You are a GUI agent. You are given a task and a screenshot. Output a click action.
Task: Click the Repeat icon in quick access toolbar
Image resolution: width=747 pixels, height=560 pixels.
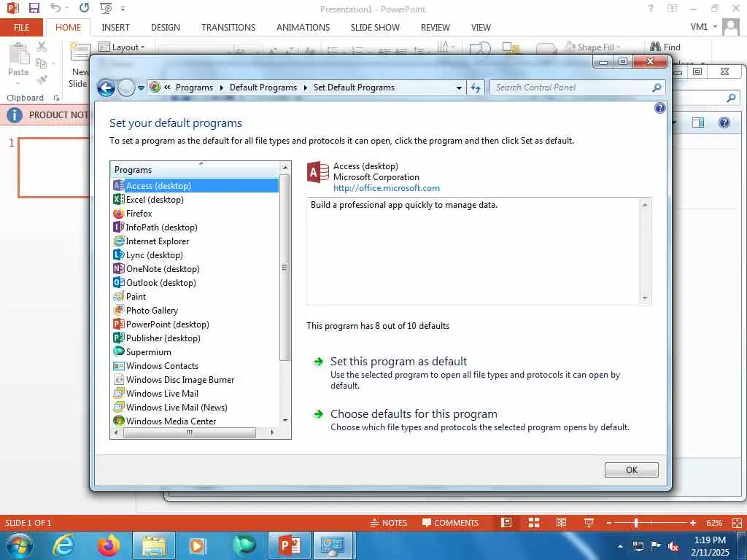pos(85,8)
